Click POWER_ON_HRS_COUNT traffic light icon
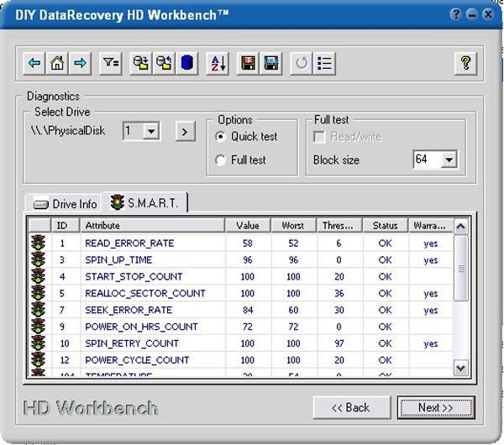Viewport: 504px width, 445px height. coord(39,327)
